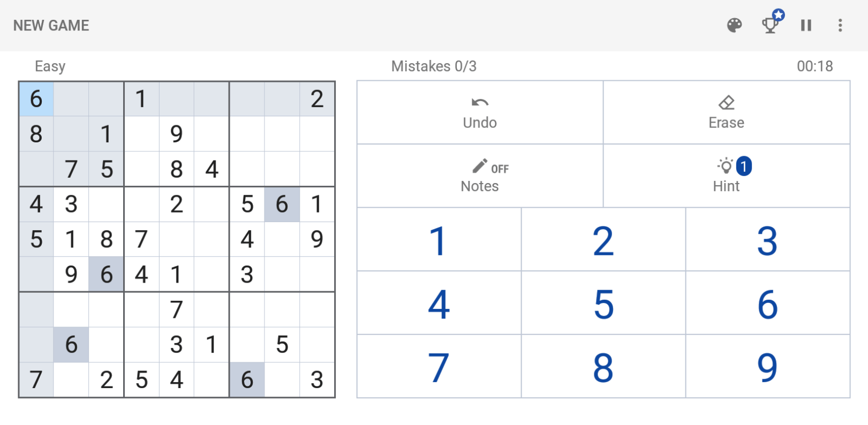
Task: Select the Easy difficulty label
Action: click(50, 66)
